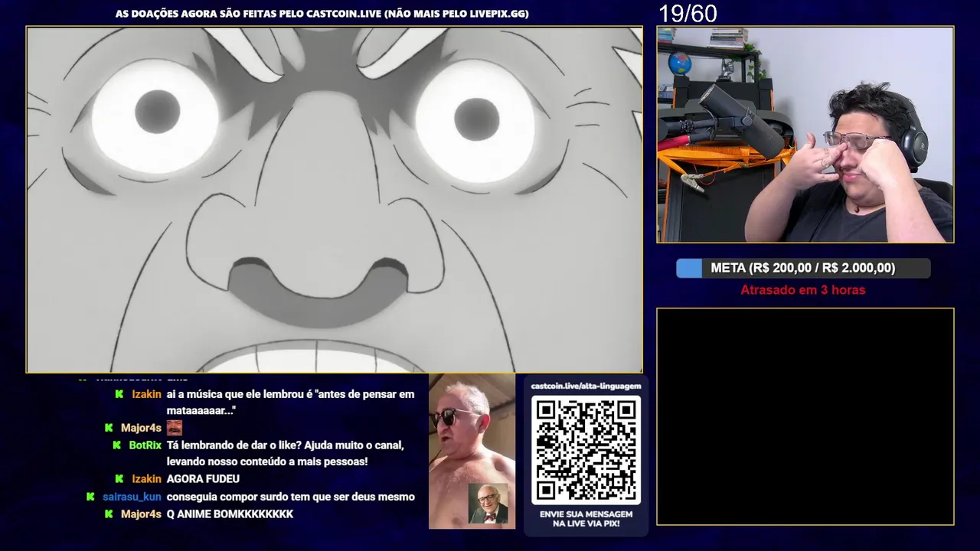Open the castcoin.live/atta-linguagem link text
Viewport: 980px width, 551px height.
tap(586, 386)
